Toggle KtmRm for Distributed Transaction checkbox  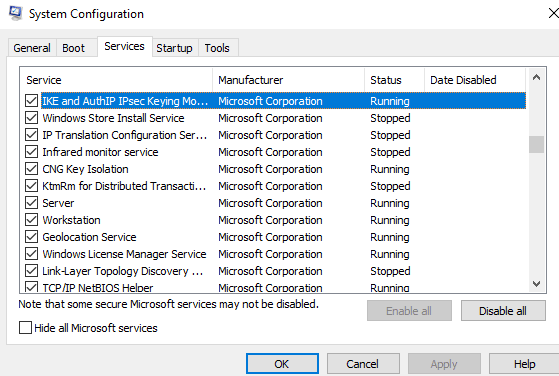[x=31, y=186]
